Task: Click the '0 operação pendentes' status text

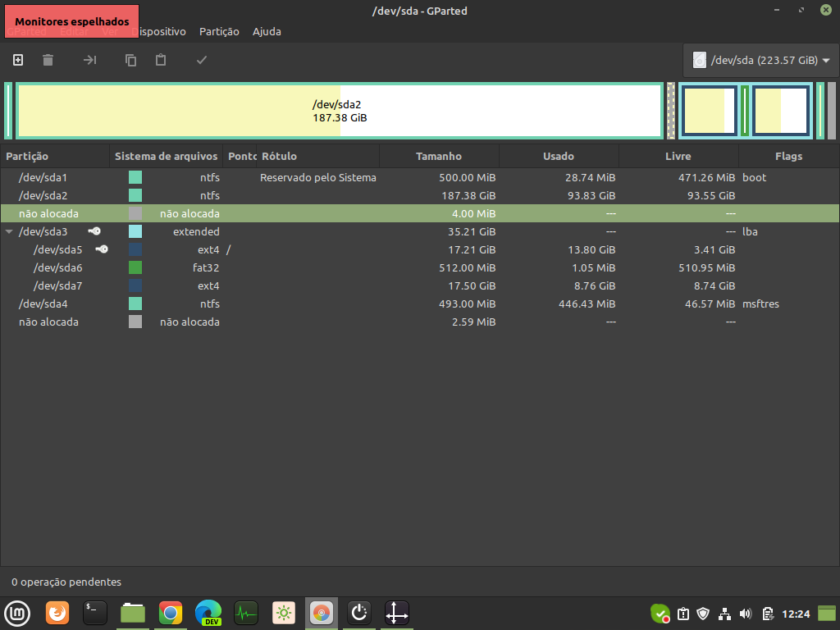Action: point(66,582)
